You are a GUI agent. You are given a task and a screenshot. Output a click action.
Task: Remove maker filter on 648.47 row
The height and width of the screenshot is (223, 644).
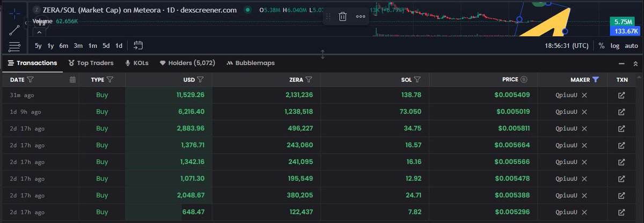[x=584, y=212]
